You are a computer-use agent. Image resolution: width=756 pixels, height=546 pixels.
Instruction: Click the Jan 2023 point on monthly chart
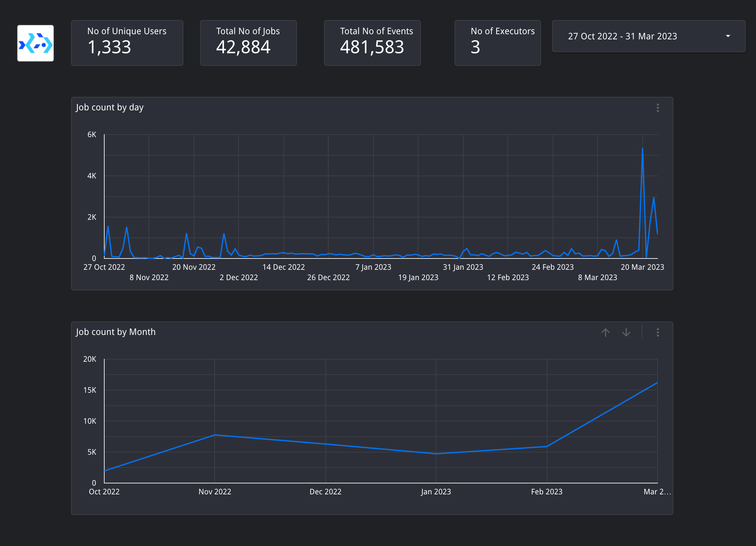coord(436,453)
